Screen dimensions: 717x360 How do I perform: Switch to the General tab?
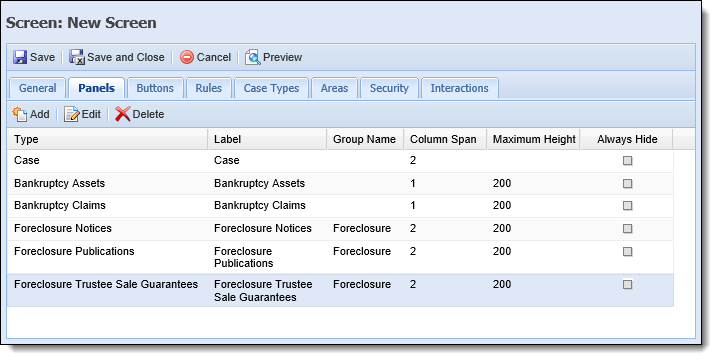[x=37, y=88]
